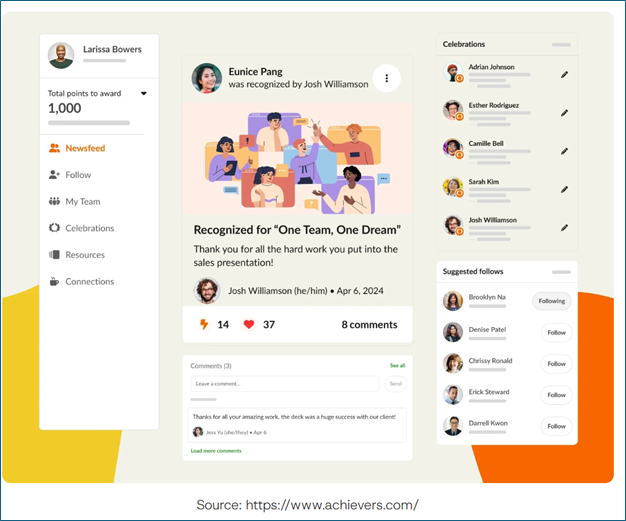Click the pencil icon beside Josh Williamson's celebration

(564, 227)
